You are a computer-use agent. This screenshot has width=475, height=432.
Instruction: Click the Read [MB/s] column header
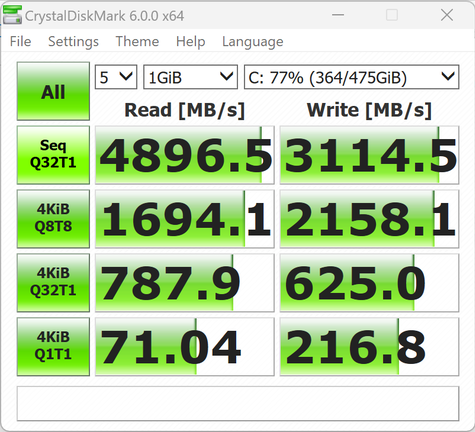(x=185, y=110)
